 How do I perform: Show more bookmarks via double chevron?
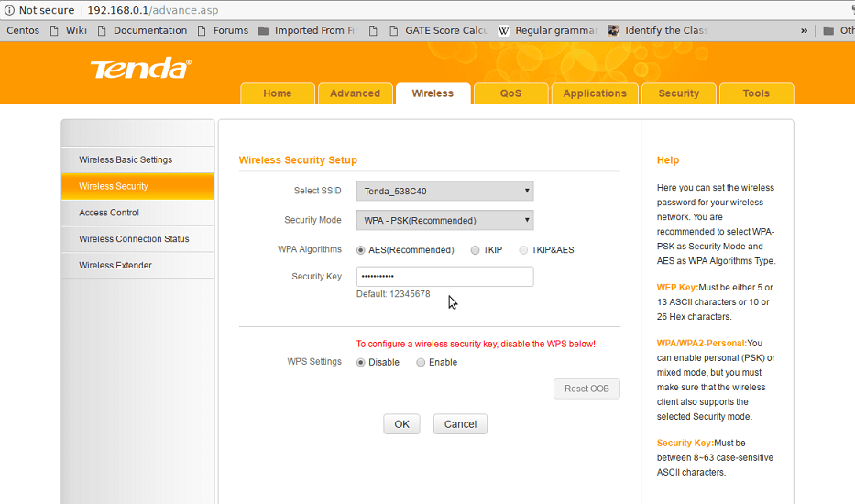pos(804,30)
